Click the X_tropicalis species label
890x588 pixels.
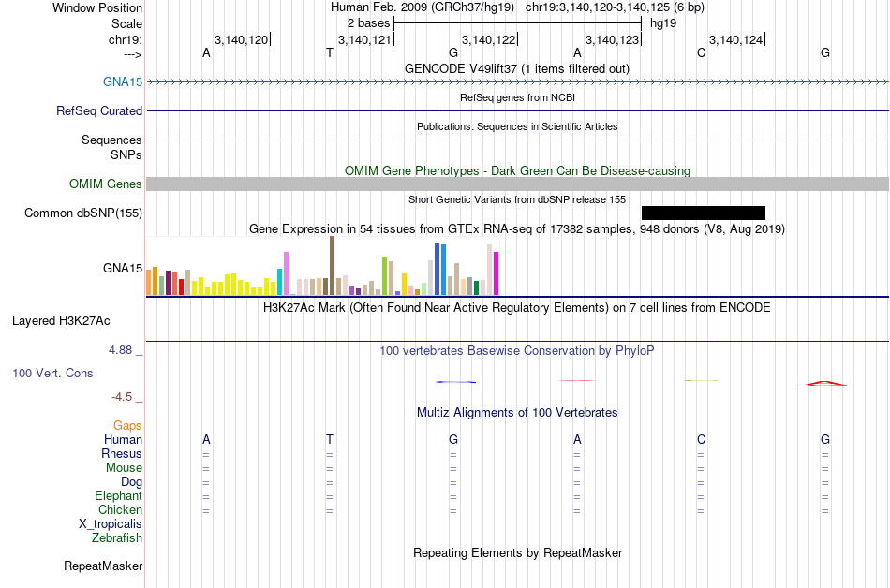point(111,524)
